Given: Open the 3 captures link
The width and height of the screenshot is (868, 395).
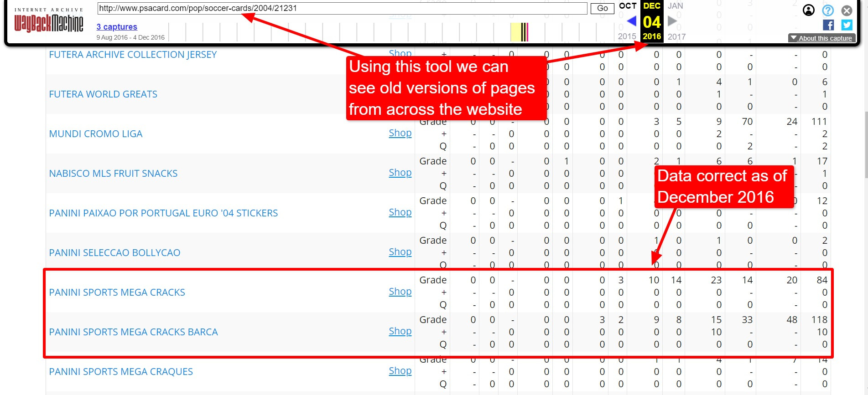Looking at the screenshot, I should (117, 27).
